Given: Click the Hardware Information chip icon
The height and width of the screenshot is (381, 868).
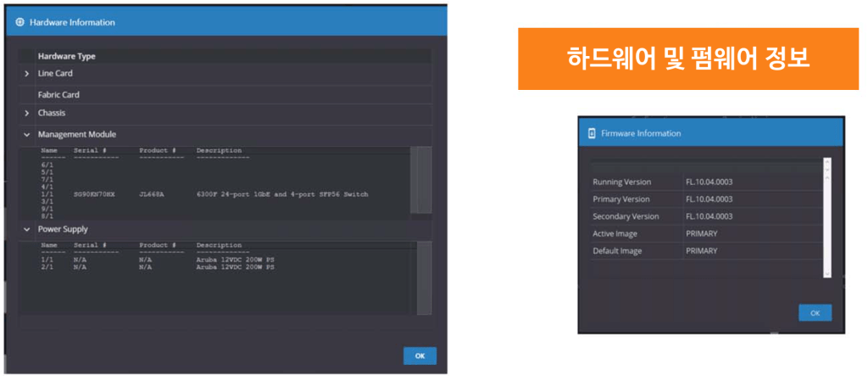Looking at the screenshot, I should click(19, 22).
